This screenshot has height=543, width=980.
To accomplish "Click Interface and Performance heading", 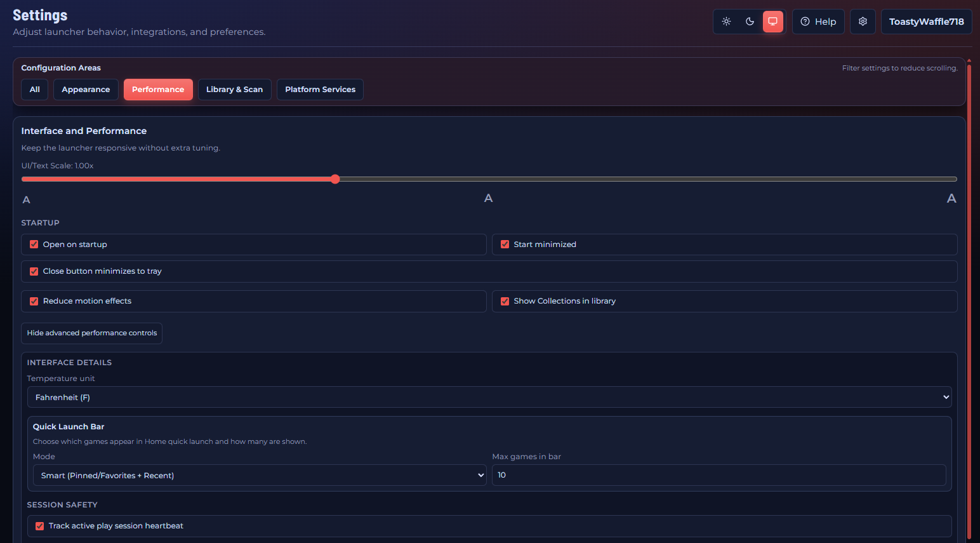I will [84, 131].
